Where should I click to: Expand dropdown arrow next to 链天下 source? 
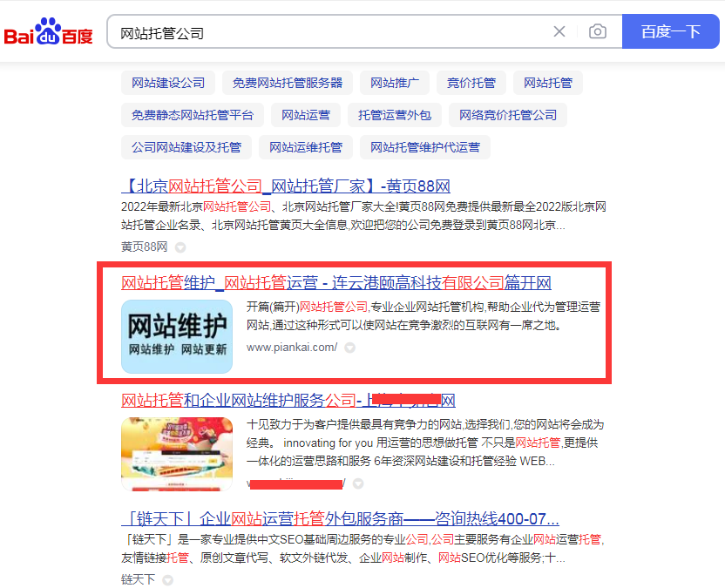pyautogui.click(x=168, y=579)
